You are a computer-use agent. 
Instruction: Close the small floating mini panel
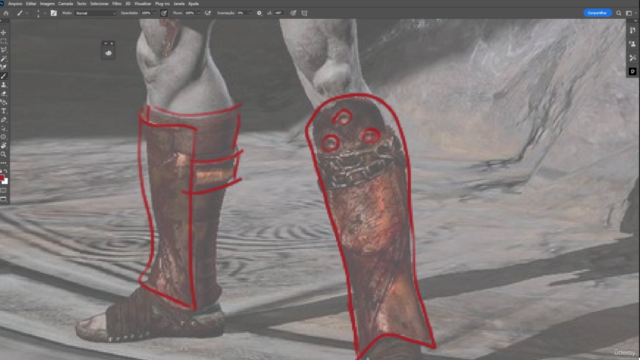click(111, 43)
